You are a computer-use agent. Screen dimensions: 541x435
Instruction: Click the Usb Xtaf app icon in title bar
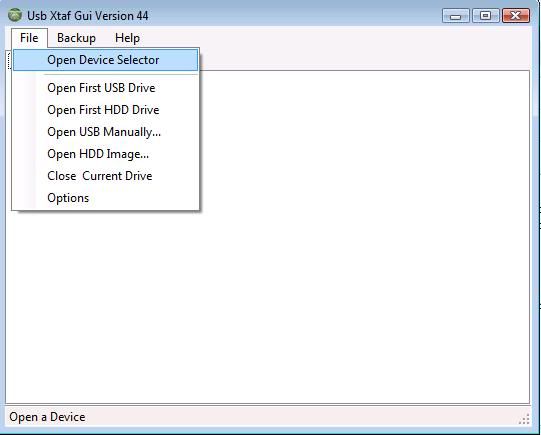coord(15,16)
